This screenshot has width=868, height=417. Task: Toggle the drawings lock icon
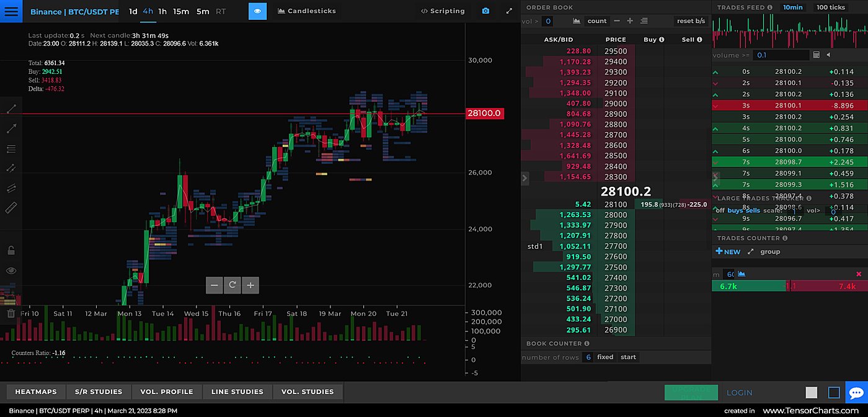(11, 251)
